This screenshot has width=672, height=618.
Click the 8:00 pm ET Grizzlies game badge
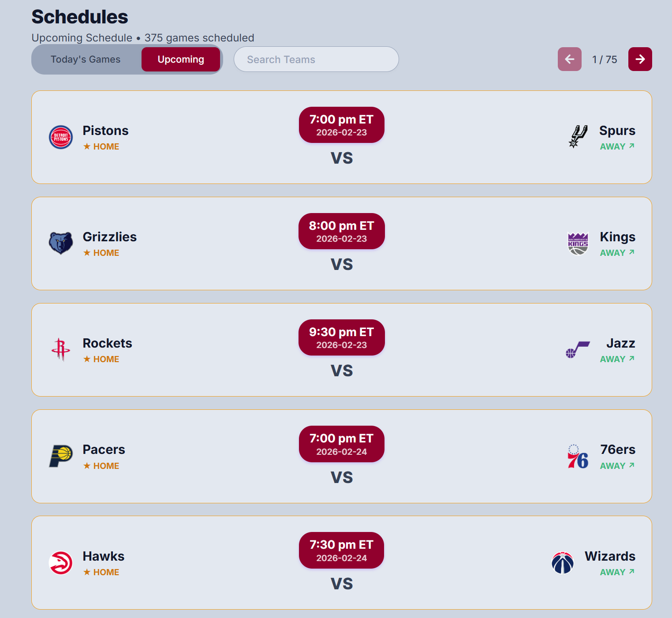[341, 231]
